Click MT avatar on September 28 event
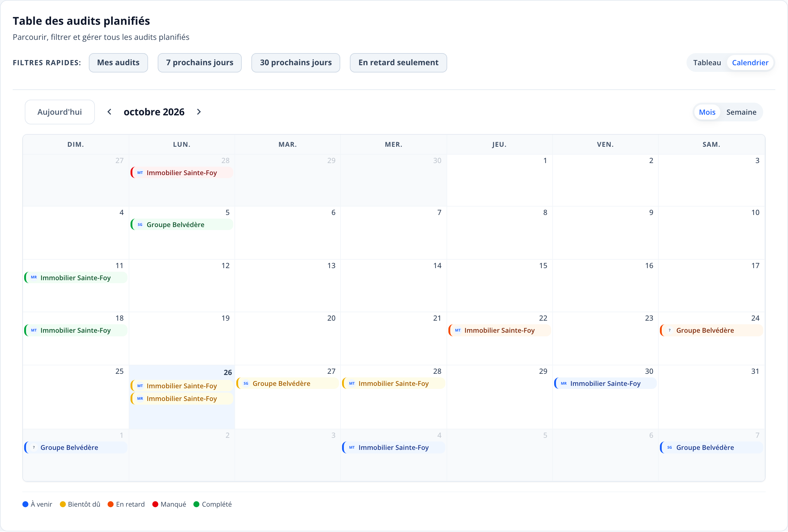This screenshot has height=532, width=788. pos(140,173)
